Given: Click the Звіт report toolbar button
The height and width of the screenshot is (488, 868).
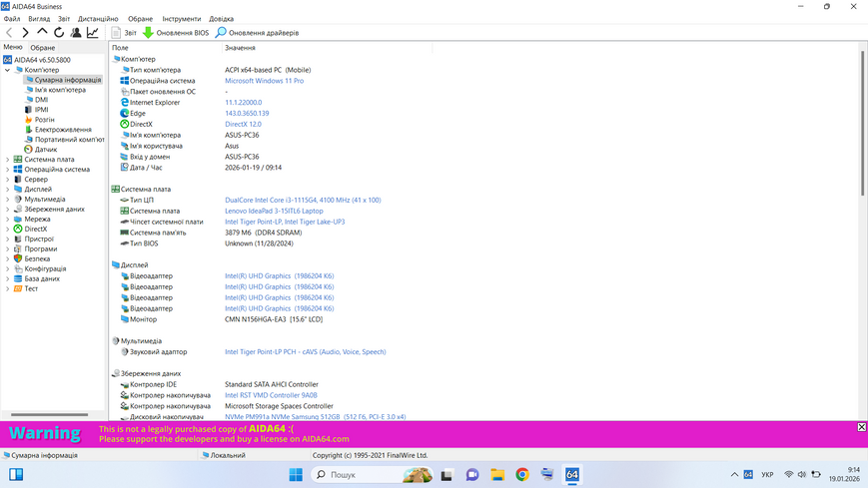Looking at the screenshot, I should pyautogui.click(x=124, y=33).
